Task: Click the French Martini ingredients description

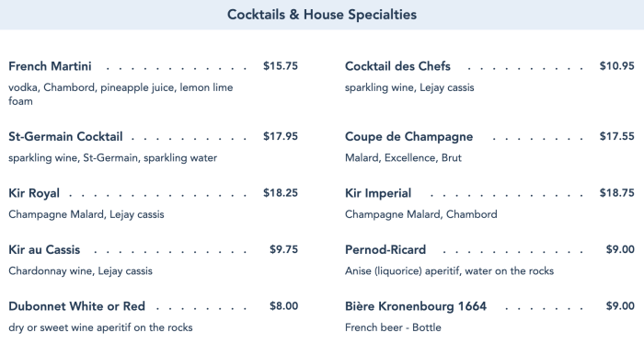Action: pyautogui.click(x=121, y=94)
